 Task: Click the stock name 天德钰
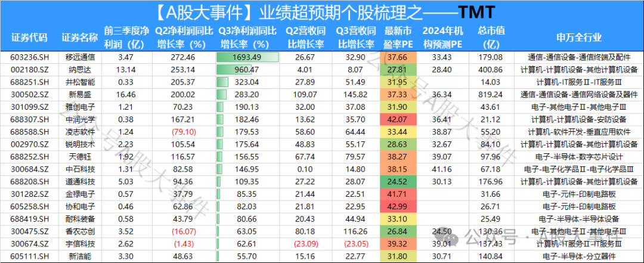pyautogui.click(x=80, y=156)
